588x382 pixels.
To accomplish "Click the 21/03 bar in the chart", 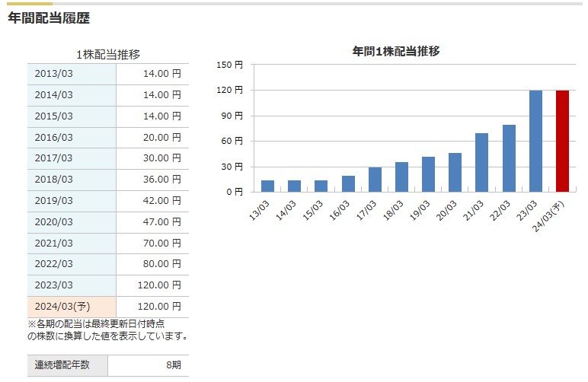I will tap(481, 163).
